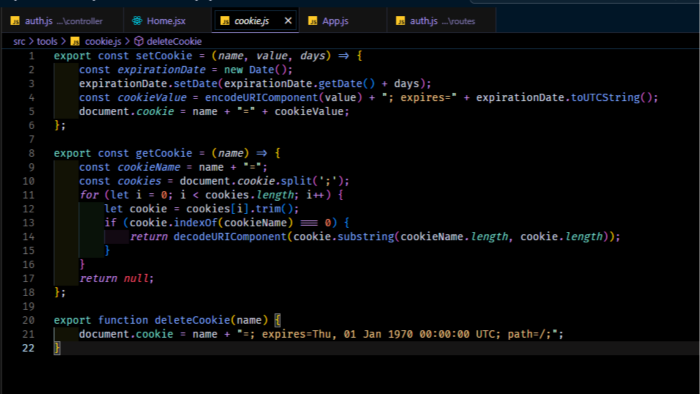Place cursor on setCookie function name
Image resolution: width=700 pixels, height=394 pixels.
[164, 56]
